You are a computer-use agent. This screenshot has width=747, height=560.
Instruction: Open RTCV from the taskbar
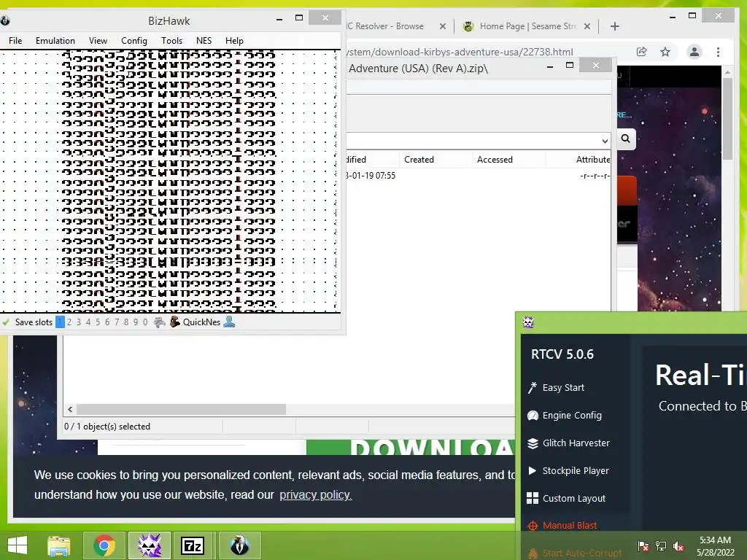tap(150, 545)
